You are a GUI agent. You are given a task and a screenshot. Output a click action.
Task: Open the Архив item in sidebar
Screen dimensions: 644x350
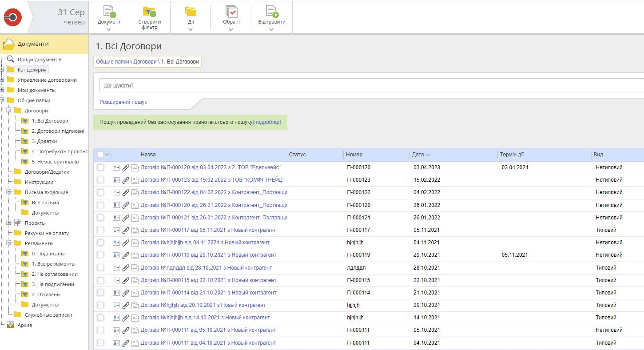coord(24,325)
